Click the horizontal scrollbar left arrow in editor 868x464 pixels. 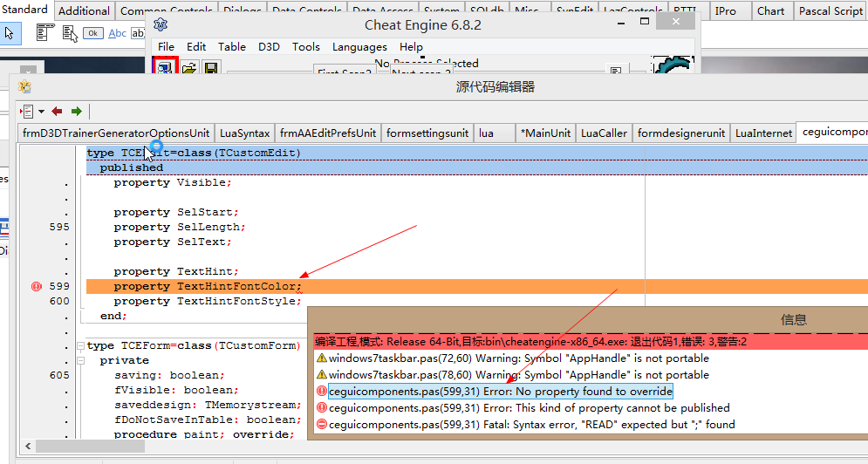(27, 446)
